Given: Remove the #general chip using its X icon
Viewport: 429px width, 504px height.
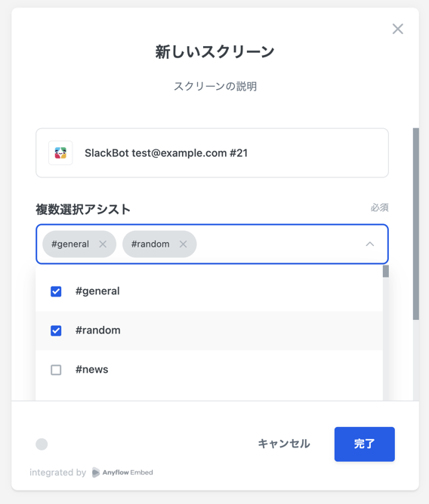Looking at the screenshot, I should [x=103, y=244].
